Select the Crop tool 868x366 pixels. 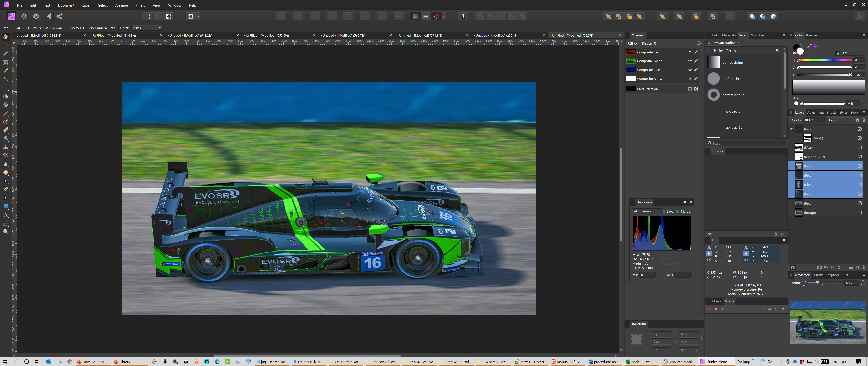[6, 62]
